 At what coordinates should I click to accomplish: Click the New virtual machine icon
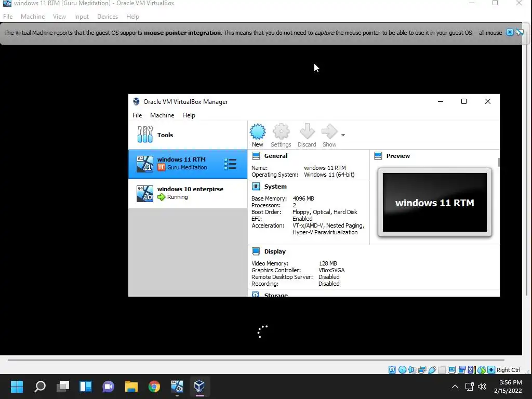pyautogui.click(x=258, y=131)
